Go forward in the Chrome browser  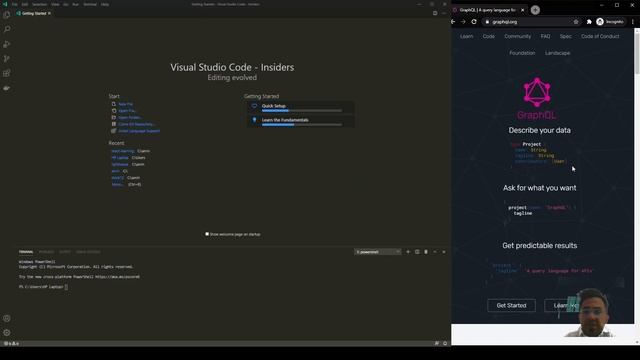[x=463, y=22]
